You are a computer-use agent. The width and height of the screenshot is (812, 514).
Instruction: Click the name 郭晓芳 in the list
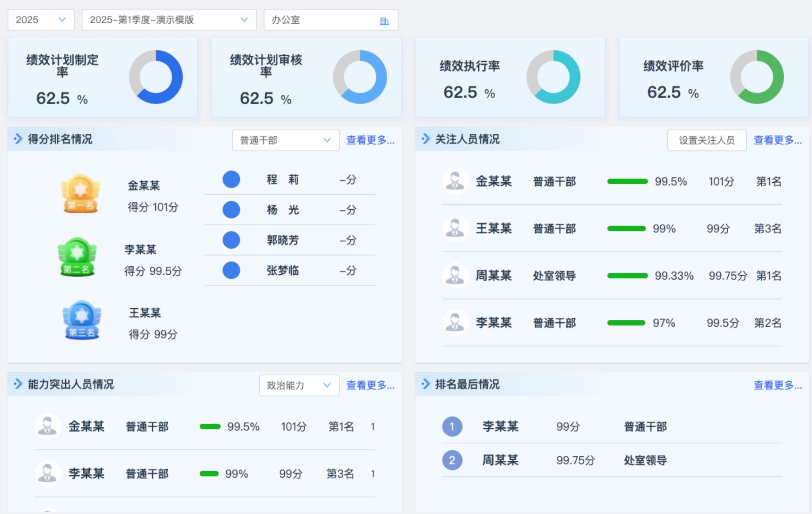283,240
